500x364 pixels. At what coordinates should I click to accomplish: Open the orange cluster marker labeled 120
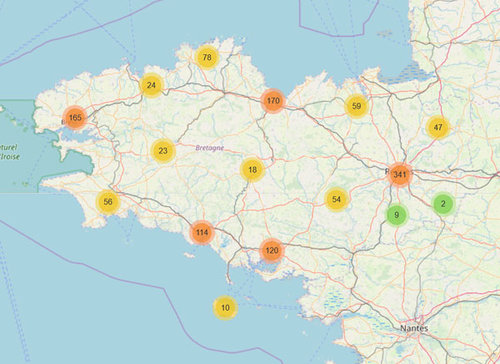pyautogui.click(x=272, y=250)
